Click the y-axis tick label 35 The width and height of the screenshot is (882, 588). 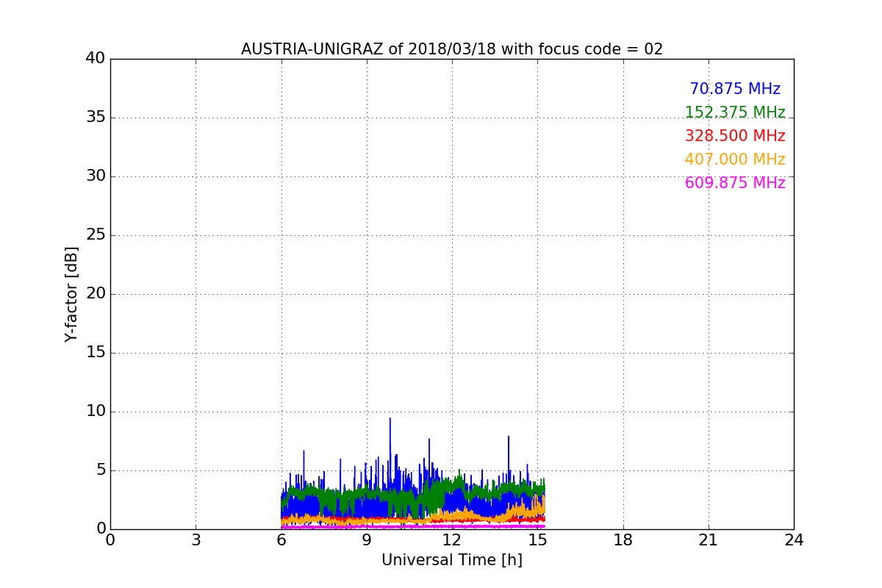pyautogui.click(x=96, y=118)
